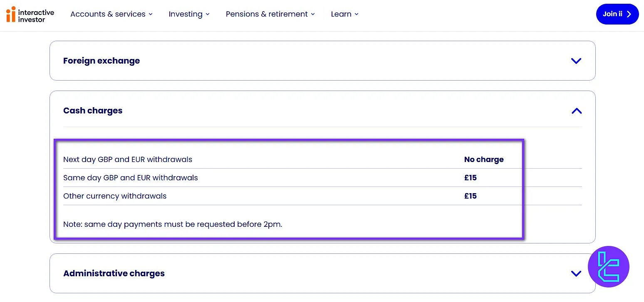Image resolution: width=644 pixels, height=302 pixels.
Task: Click the chevron next to Learn menu
Action: [357, 14]
